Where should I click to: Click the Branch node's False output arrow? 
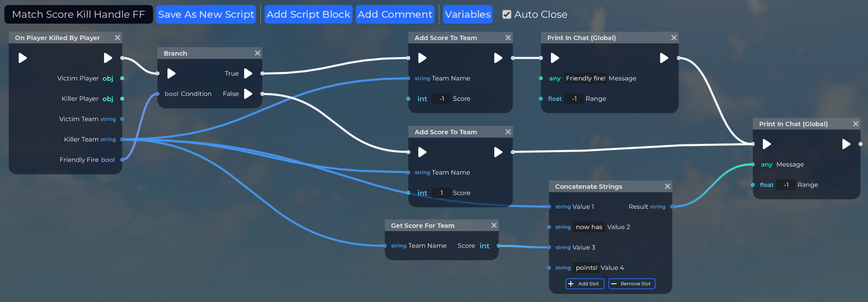248,94
